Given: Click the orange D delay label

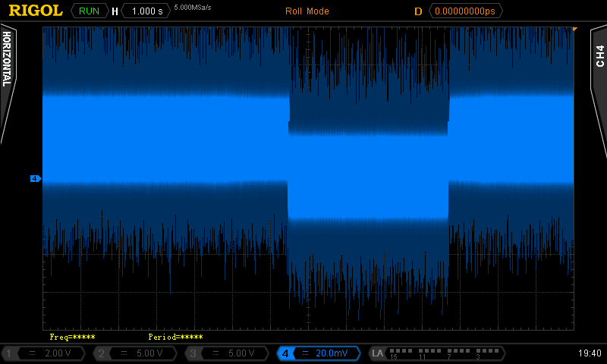Looking at the screenshot, I should [x=418, y=11].
